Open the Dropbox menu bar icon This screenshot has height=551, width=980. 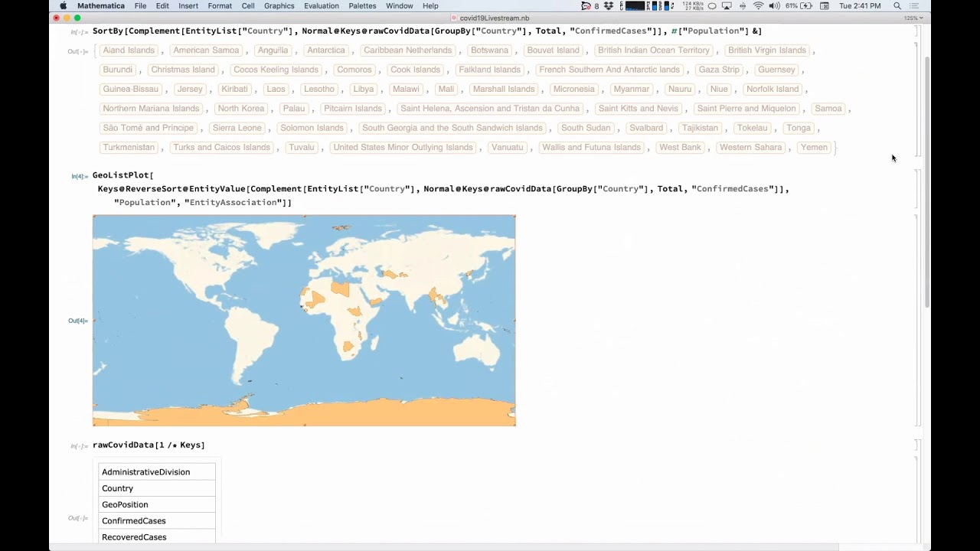(x=609, y=5)
